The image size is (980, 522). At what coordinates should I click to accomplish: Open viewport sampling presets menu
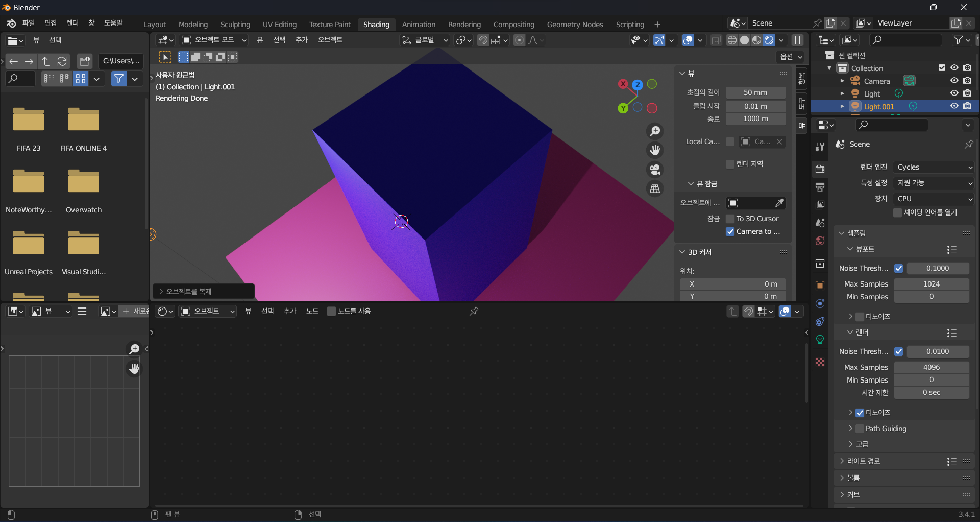click(951, 249)
